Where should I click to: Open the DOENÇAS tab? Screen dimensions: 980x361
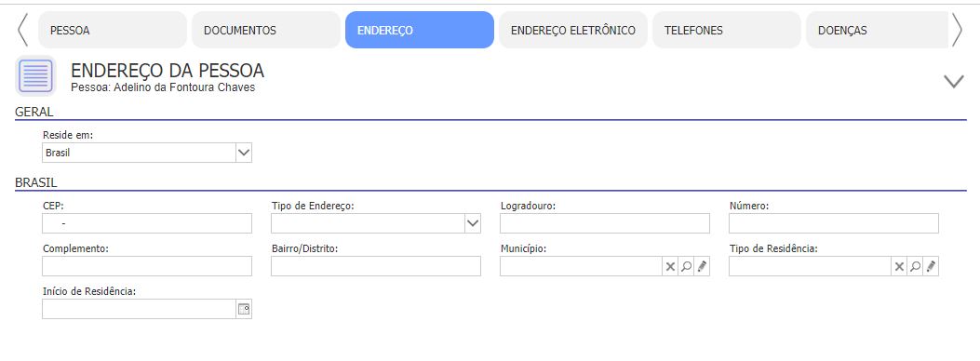coord(878,30)
